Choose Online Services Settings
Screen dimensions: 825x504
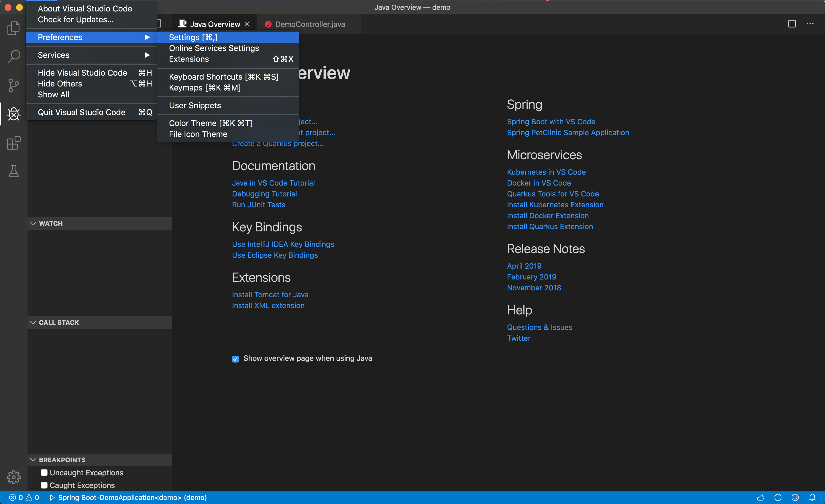228,48
